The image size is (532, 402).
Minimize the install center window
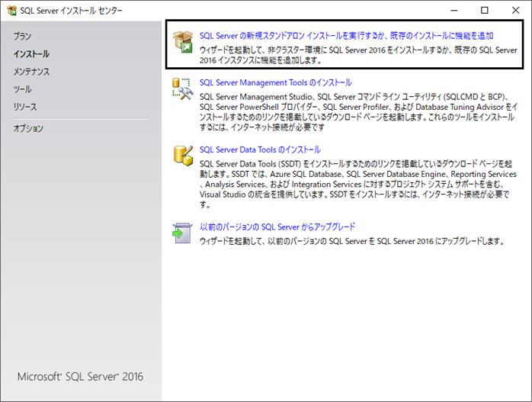pos(454,11)
